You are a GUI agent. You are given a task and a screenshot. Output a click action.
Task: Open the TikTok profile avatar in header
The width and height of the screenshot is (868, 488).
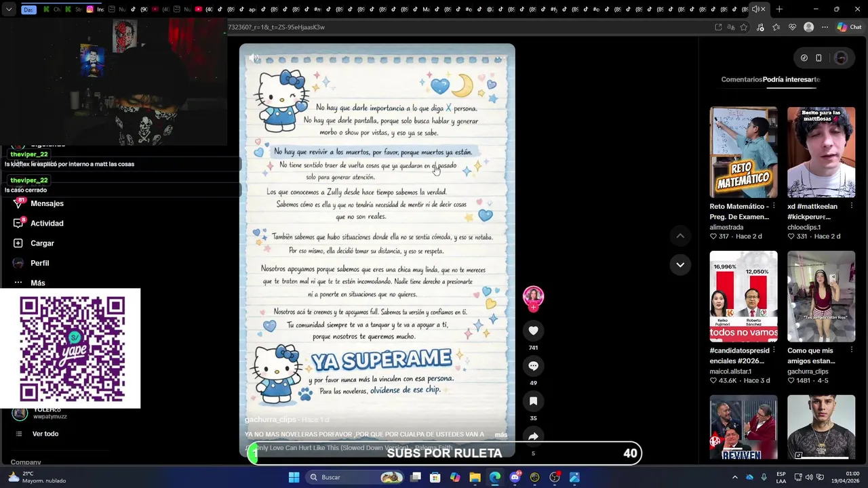coord(841,58)
